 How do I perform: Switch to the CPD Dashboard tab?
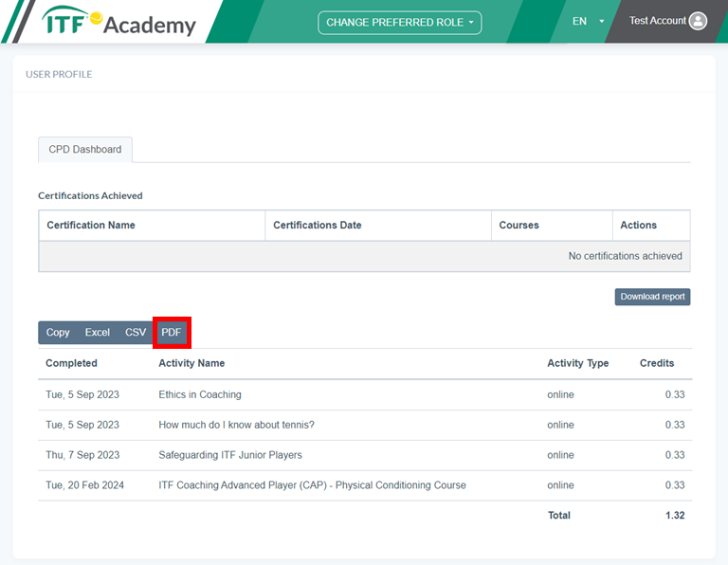click(85, 150)
